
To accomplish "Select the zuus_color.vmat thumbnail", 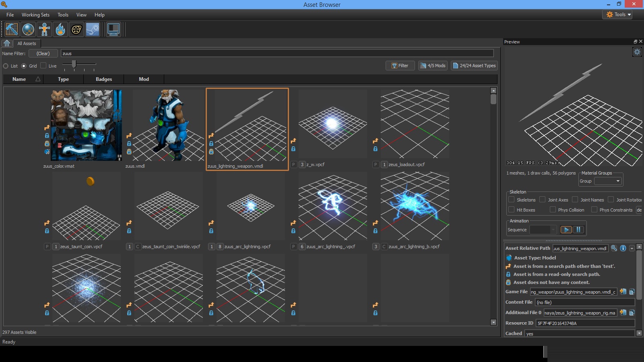I will click(86, 125).
